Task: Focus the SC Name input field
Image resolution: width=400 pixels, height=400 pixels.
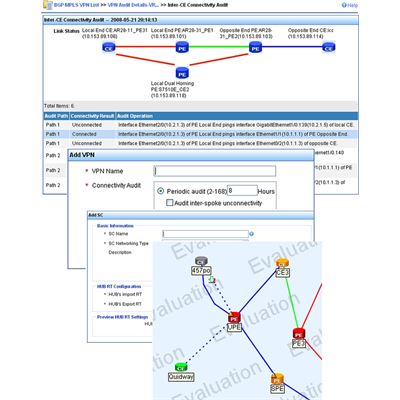Action: [205, 234]
